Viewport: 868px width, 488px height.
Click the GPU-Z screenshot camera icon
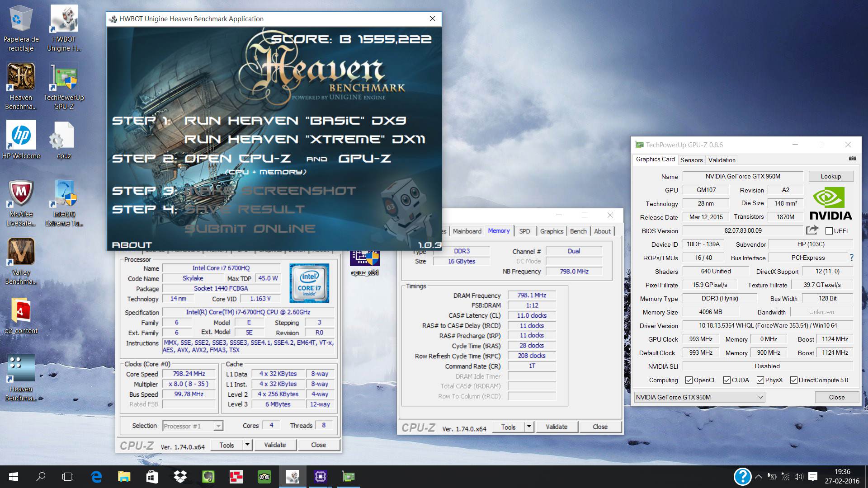pyautogui.click(x=852, y=159)
